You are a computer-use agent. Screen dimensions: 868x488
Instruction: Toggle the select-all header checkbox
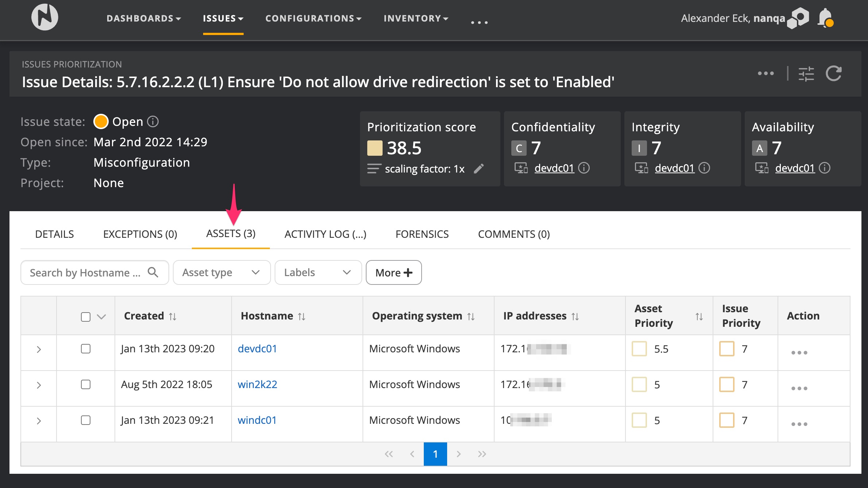(86, 317)
